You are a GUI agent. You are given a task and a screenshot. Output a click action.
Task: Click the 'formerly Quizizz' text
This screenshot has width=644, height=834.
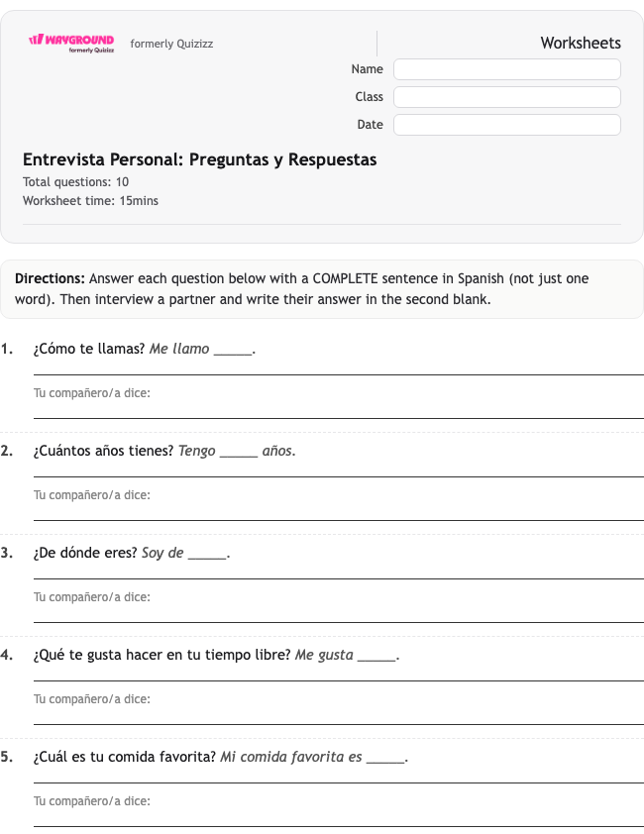171,44
